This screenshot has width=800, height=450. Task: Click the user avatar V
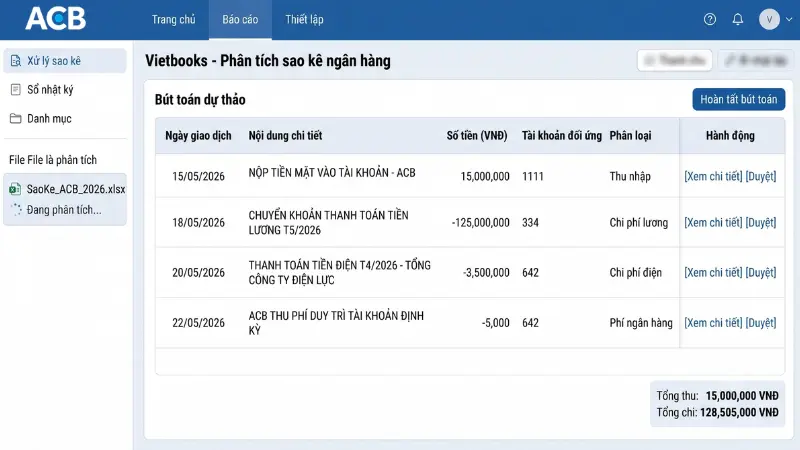(769, 19)
